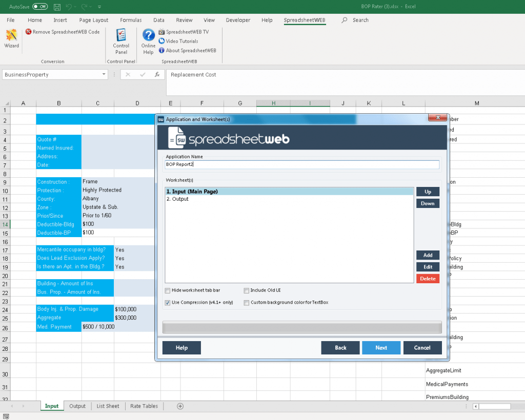Switch to the Home ribbon tab
The image size is (525, 420).
coord(35,20)
